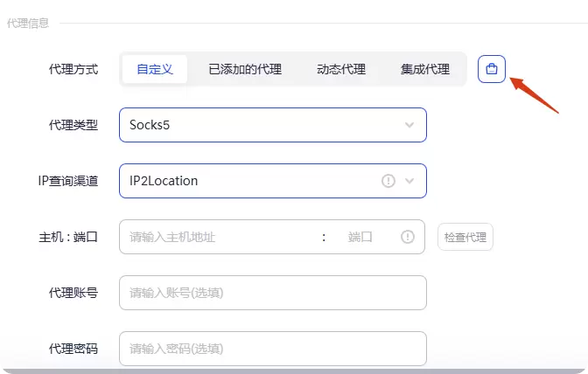
Task: Open the proxy shop bag icon
Action: (x=491, y=69)
